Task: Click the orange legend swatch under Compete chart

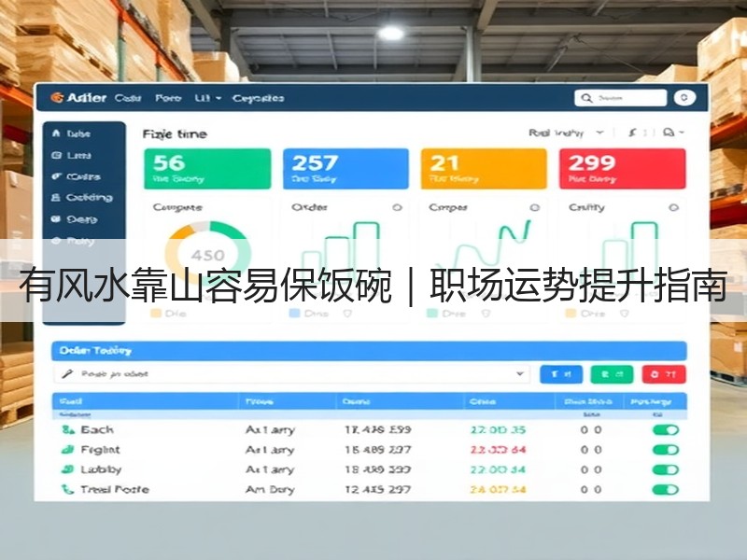Action: (x=155, y=314)
